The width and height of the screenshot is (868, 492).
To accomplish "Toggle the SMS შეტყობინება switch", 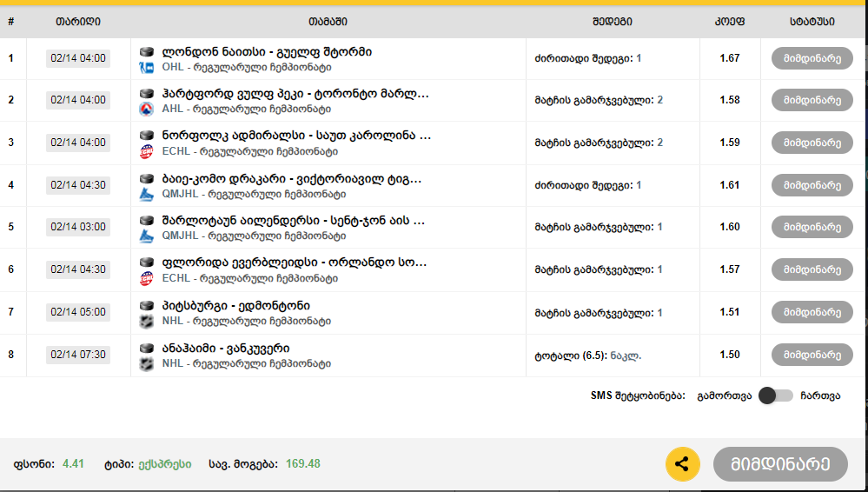I will click(x=776, y=396).
